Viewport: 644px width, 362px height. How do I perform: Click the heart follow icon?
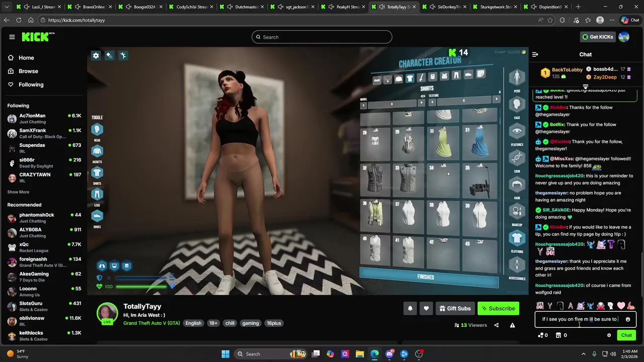[x=426, y=308]
